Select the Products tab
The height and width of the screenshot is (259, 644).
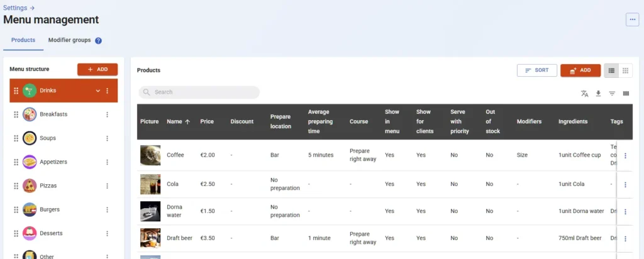[23, 40]
